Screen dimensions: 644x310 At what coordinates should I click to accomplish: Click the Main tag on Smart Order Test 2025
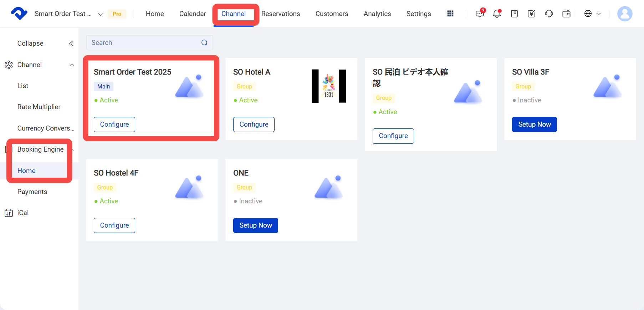pyautogui.click(x=104, y=87)
